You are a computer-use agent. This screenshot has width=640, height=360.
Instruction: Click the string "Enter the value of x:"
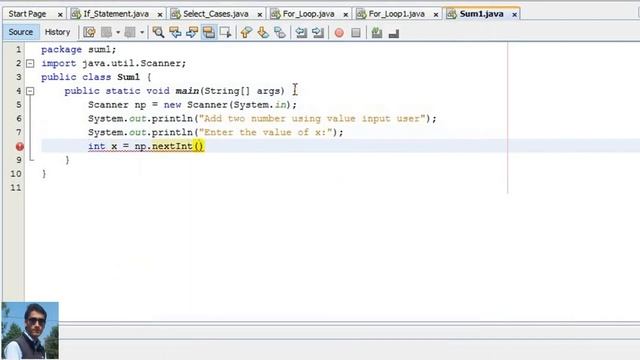click(x=265, y=132)
